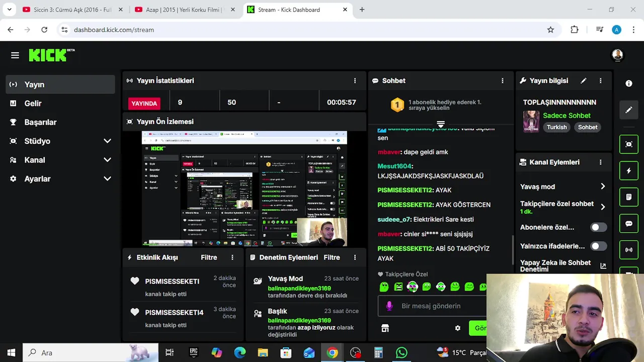The image size is (644, 362).
Task: Click the info icon in the right sidebar
Action: (x=629, y=83)
